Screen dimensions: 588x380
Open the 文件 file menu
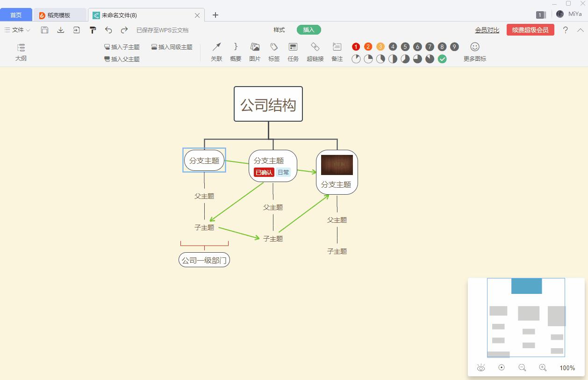tap(16, 29)
